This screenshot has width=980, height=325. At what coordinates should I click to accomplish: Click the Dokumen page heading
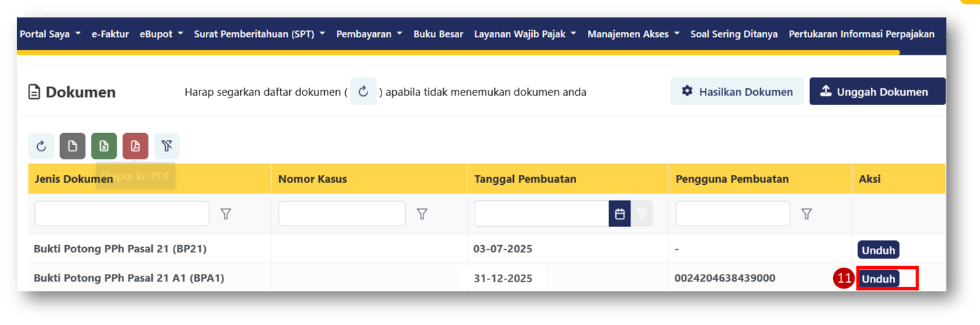[x=71, y=92]
